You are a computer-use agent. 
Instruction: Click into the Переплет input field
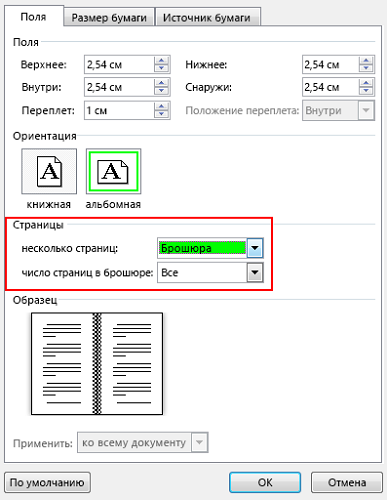tap(119, 110)
